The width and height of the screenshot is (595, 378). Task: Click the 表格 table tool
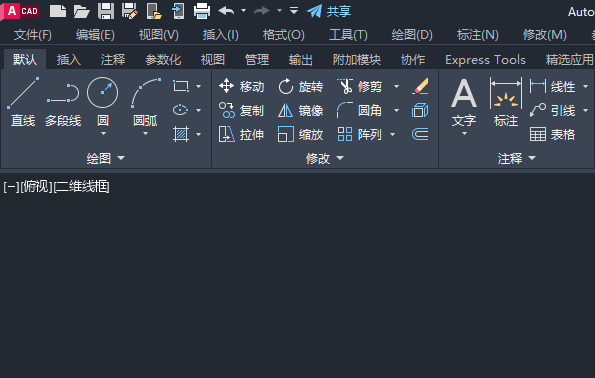[552, 134]
